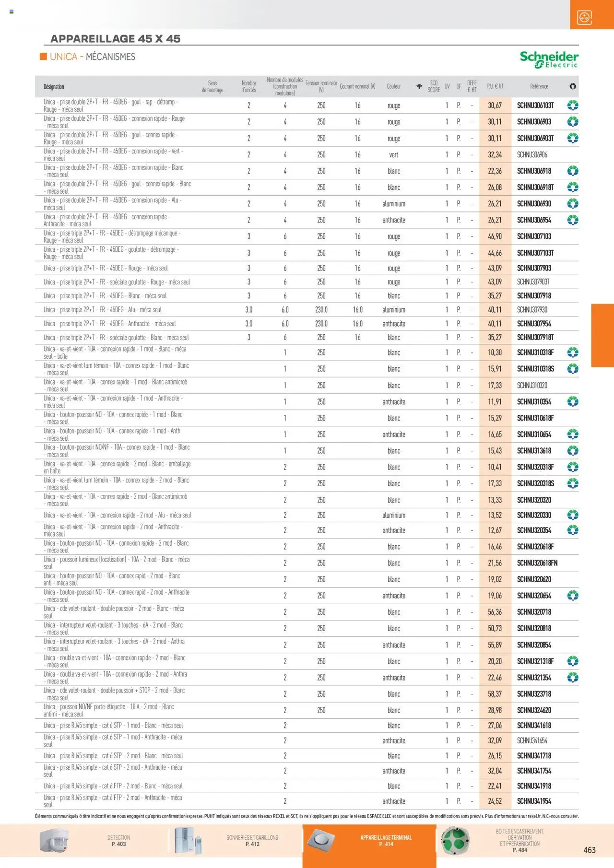This screenshot has width=614, height=868.
Task: Click the eco icon for SCHNU310318S
Action: tap(573, 369)
